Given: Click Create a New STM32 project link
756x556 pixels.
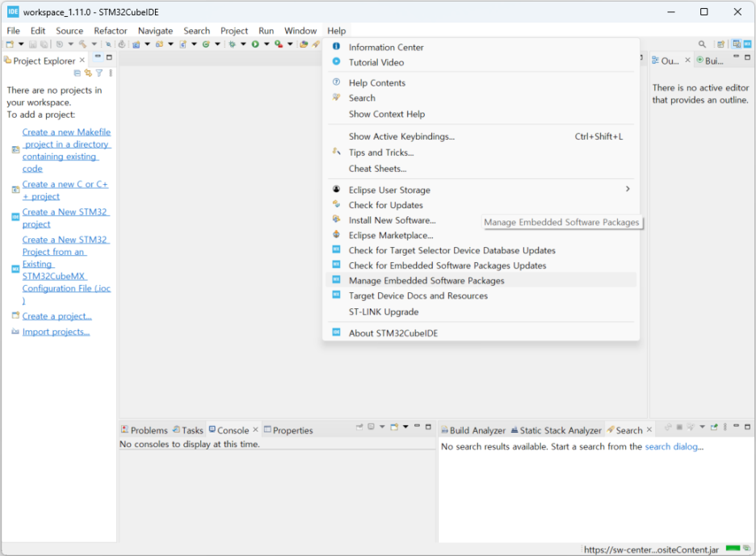Looking at the screenshot, I should coord(66,218).
